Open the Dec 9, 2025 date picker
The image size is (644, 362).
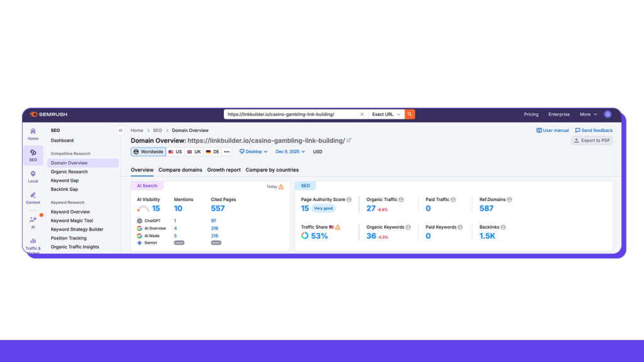tap(290, 151)
